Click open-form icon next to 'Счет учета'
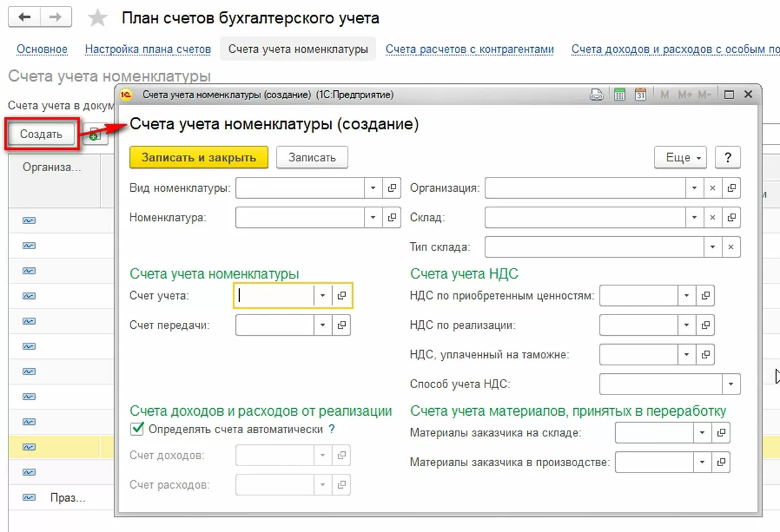The image size is (780, 532). click(342, 296)
